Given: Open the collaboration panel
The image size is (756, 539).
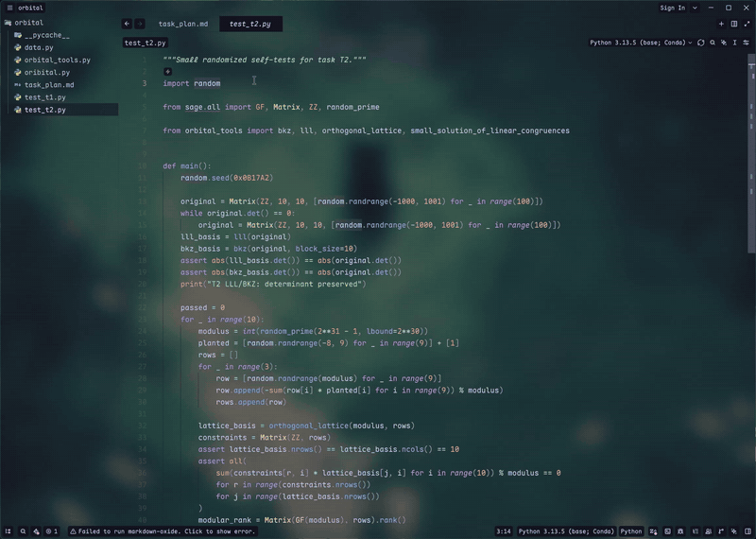Looking at the screenshot, I should tap(708, 531).
